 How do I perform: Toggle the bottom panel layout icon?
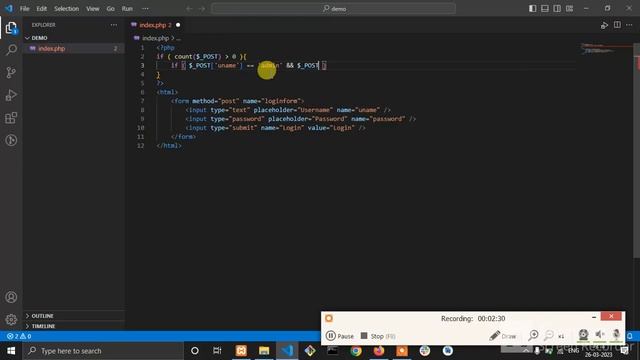545,9
